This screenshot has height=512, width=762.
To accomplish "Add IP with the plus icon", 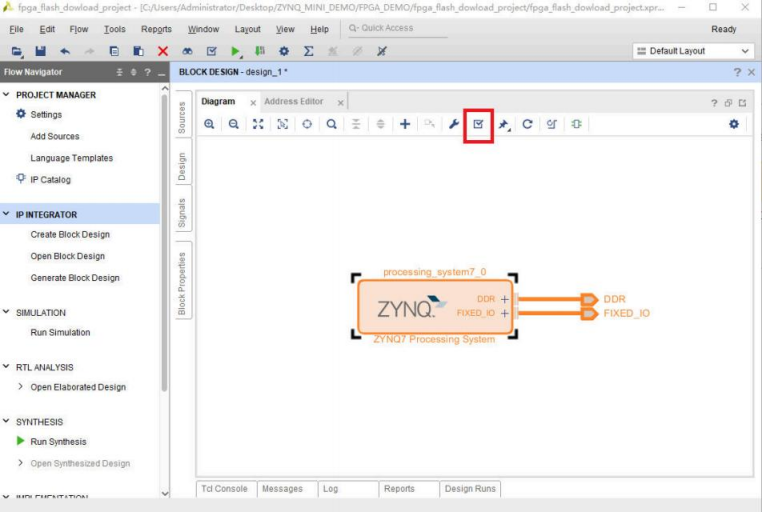I will click(405, 124).
